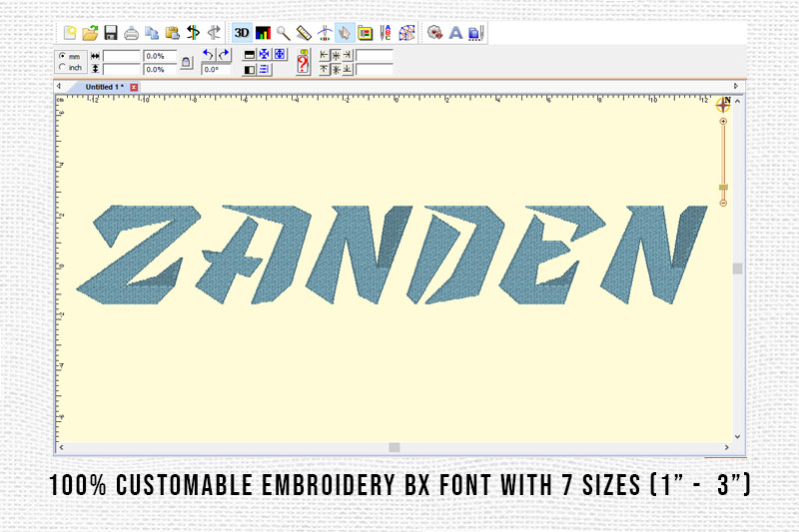Align selection to right edge
Image resolution: width=799 pixels, height=532 pixels.
pyautogui.click(x=347, y=55)
